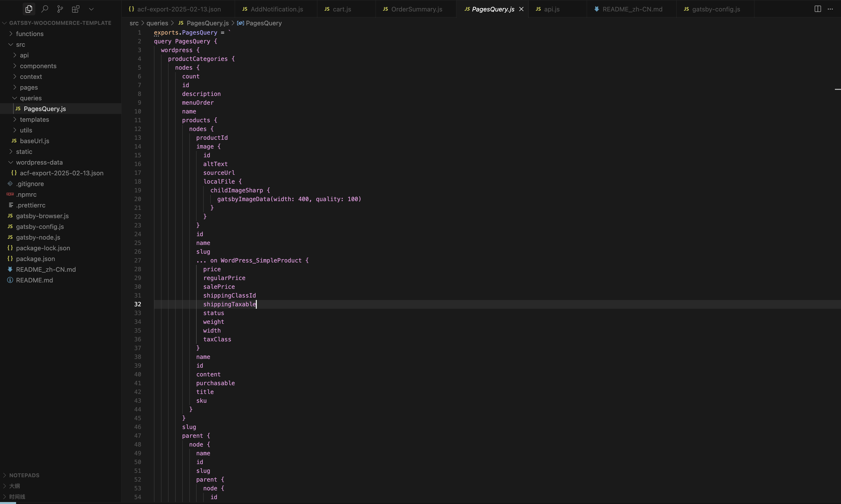
Task: Expand the NOTEPADS section
Action: [x=24, y=475]
